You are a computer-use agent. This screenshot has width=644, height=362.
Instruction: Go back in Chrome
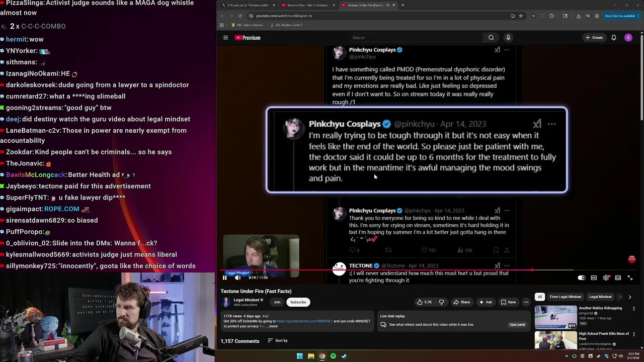222,16
